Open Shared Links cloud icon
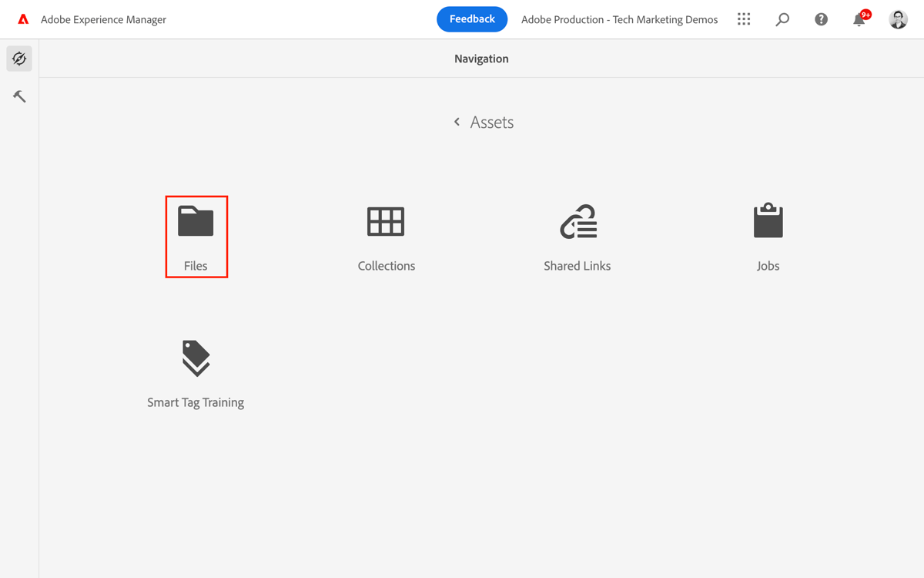 [577, 221]
